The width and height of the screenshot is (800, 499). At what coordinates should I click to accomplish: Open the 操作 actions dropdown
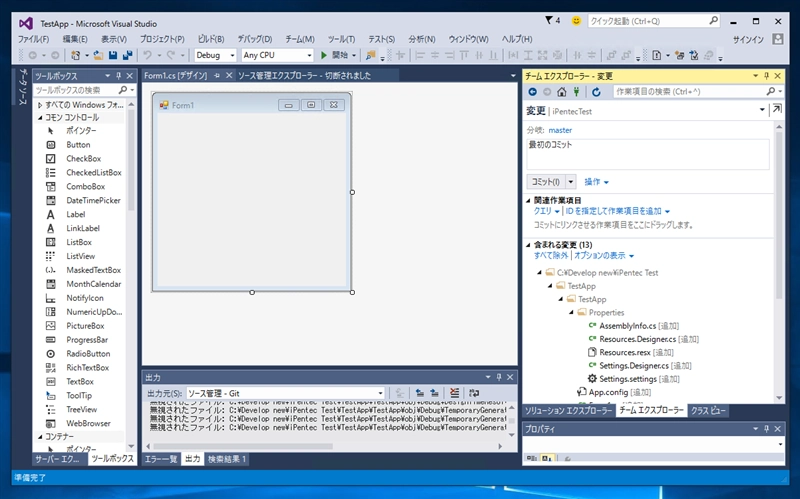(x=596, y=182)
